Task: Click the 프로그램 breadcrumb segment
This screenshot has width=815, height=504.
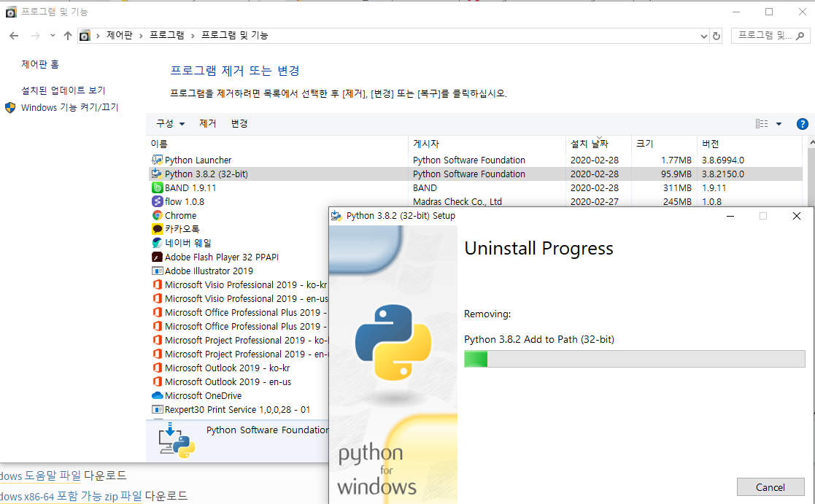Action: (167, 35)
